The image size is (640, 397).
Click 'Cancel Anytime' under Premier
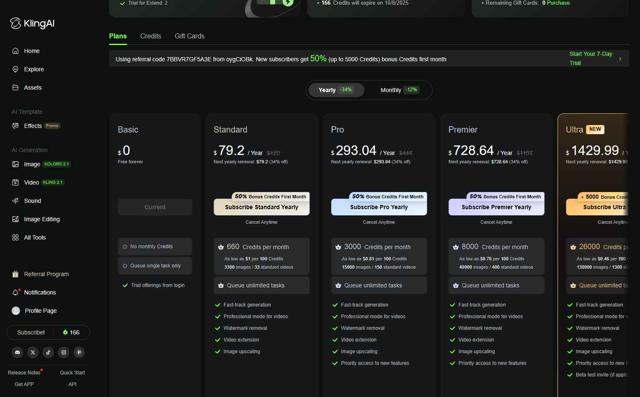[x=496, y=222]
